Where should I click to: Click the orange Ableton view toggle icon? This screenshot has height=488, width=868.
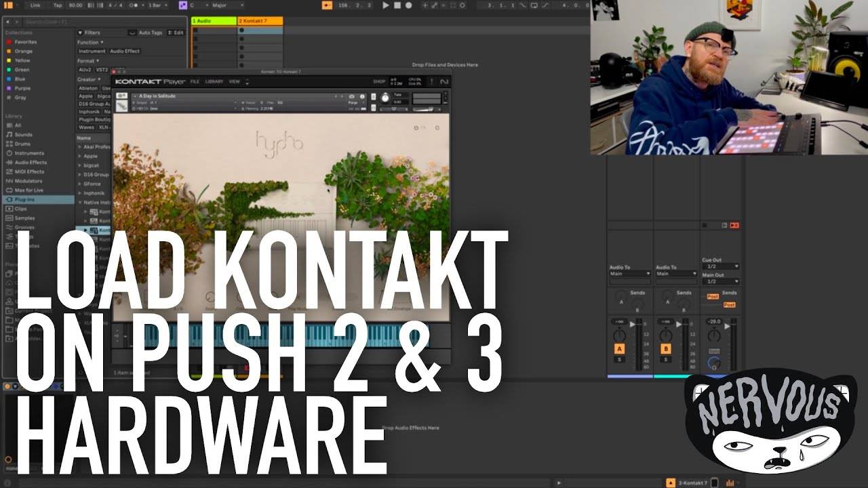tap(9, 5)
